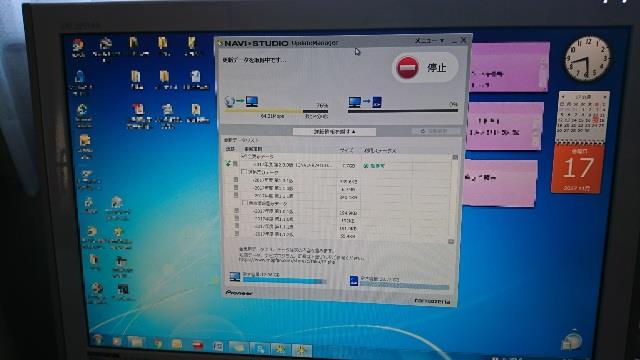Check the second data group checkbox
Image resolution: width=640 pixels, height=360 pixels.
click(244, 172)
